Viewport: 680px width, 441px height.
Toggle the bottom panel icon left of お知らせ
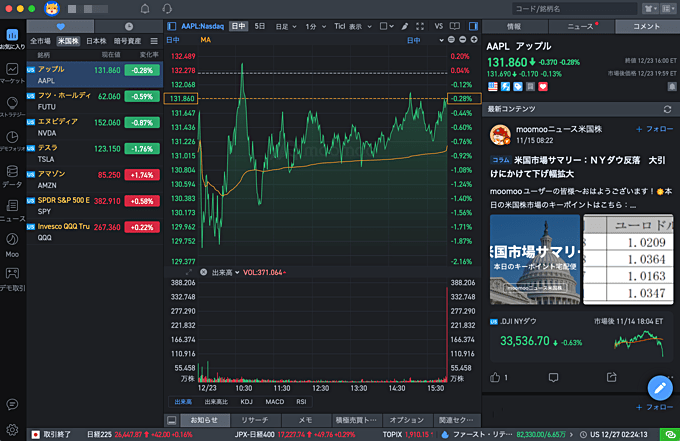point(172,420)
